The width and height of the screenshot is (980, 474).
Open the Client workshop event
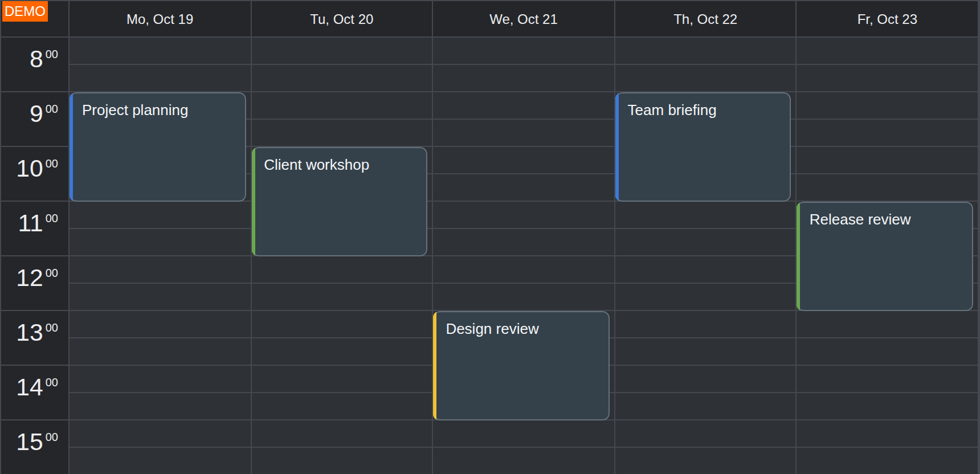tap(340, 202)
